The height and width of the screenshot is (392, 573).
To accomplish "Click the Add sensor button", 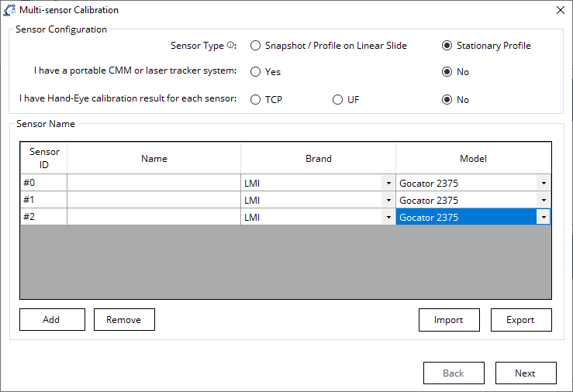I will tap(52, 320).
